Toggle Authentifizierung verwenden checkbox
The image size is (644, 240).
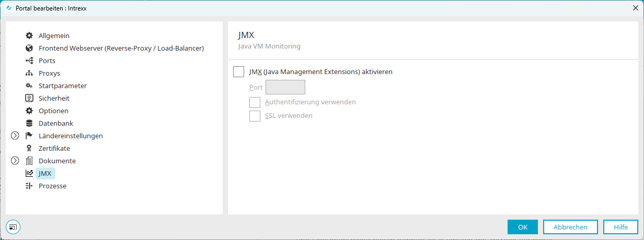click(x=255, y=102)
